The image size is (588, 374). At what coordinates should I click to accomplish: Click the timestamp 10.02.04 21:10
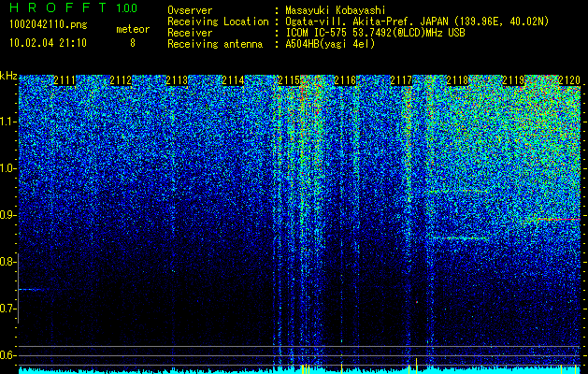48,43
